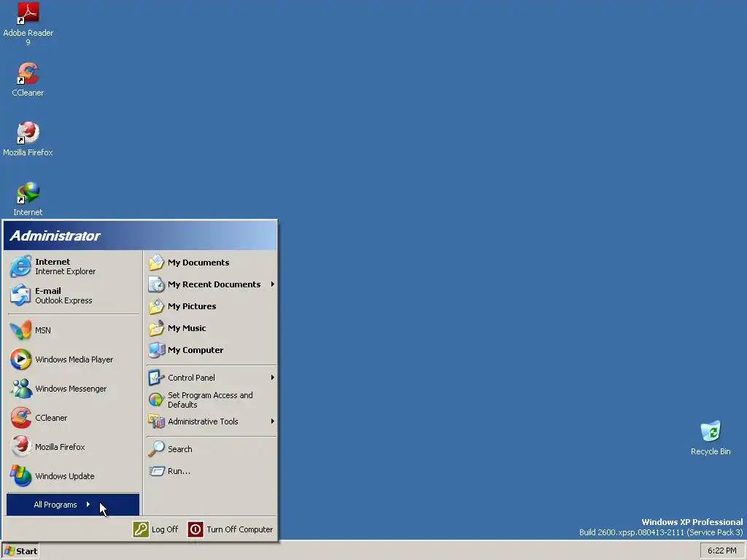Screen dimensions: 747x560
Task: Open the Run... dialog
Action: 211,471
